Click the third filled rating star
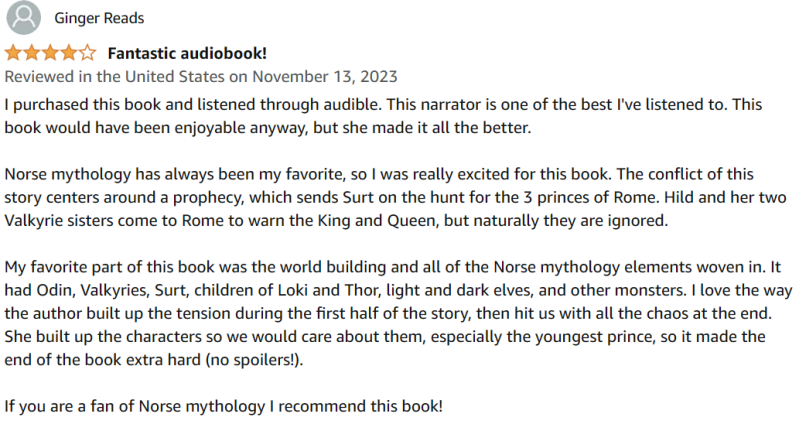The width and height of the screenshot is (799, 424). [51, 53]
